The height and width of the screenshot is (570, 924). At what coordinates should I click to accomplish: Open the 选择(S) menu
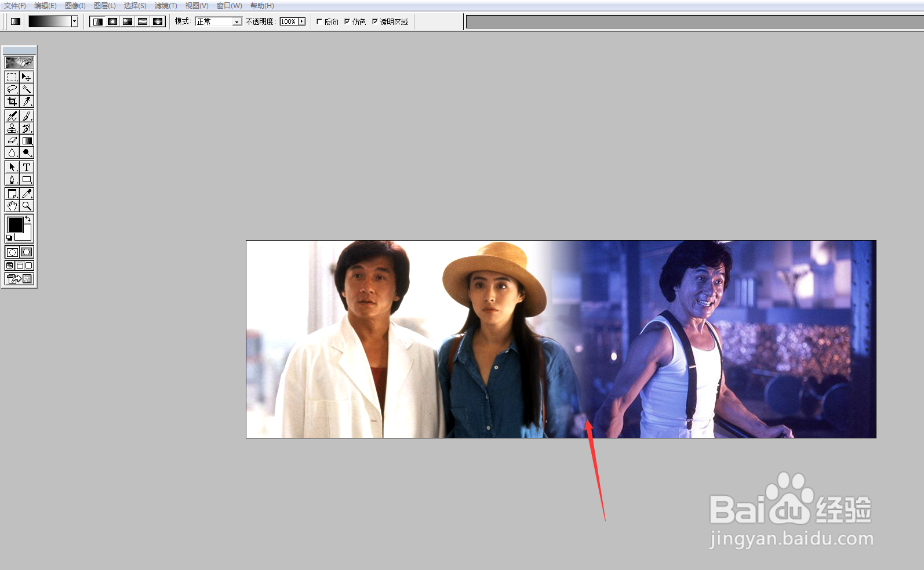tap(135, 6)
